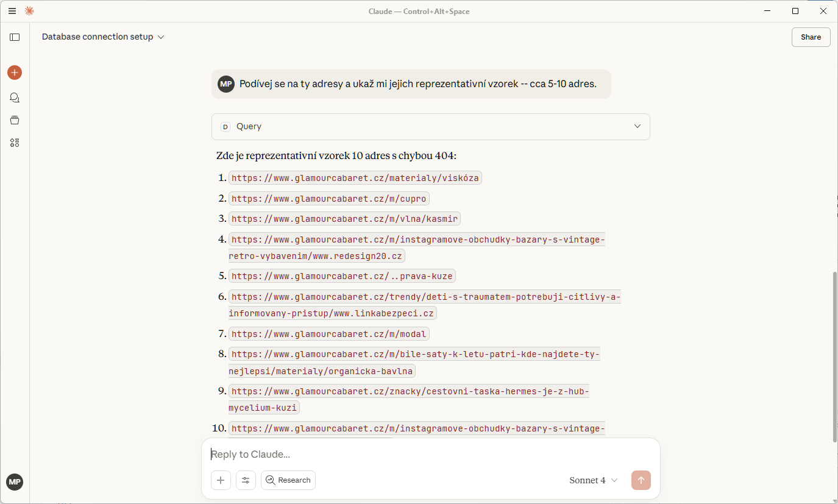The image size is (838, 504).
Task: Open search and tools settings icon
Action: 246,480
